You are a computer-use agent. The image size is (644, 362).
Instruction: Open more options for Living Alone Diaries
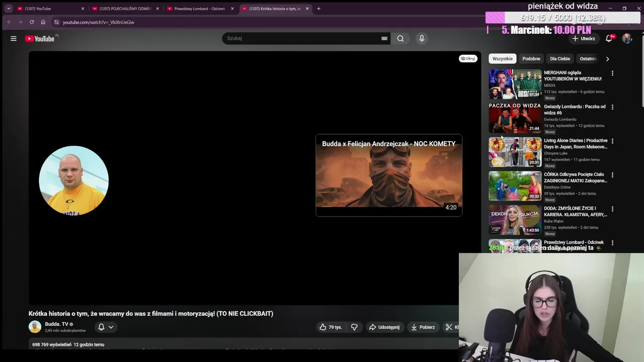point(612,141)
